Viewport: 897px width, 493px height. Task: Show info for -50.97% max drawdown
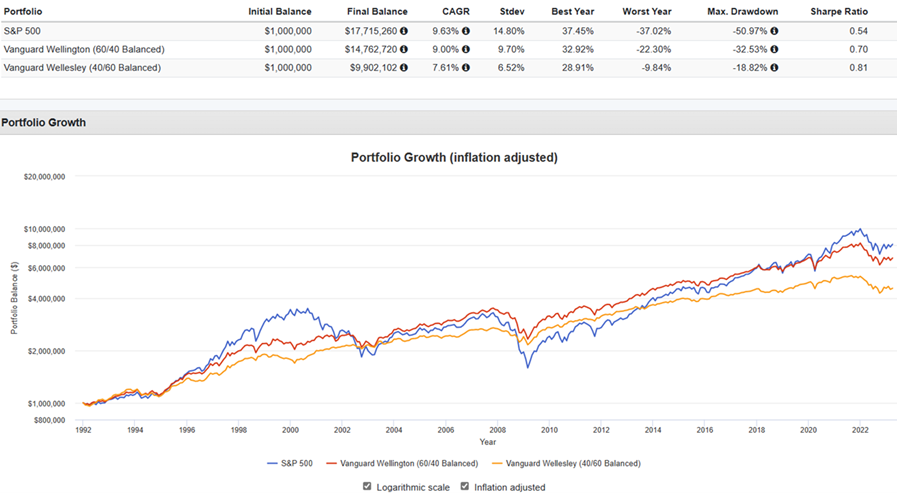point(775,31)
